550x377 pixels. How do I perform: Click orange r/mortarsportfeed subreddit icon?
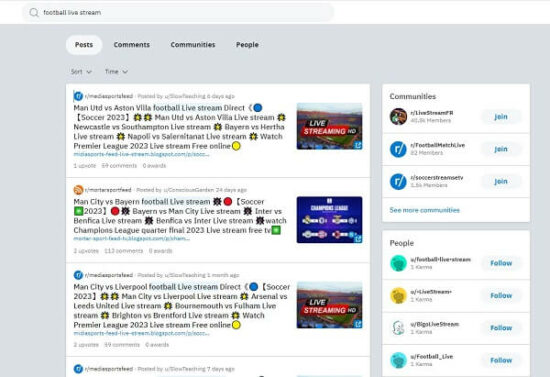pyautogui.click(x=78, y=190)
